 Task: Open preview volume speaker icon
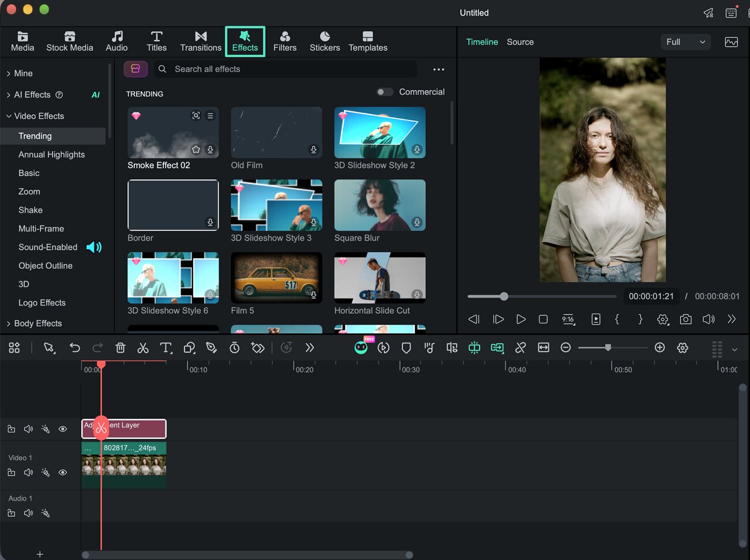coord(708,319)
